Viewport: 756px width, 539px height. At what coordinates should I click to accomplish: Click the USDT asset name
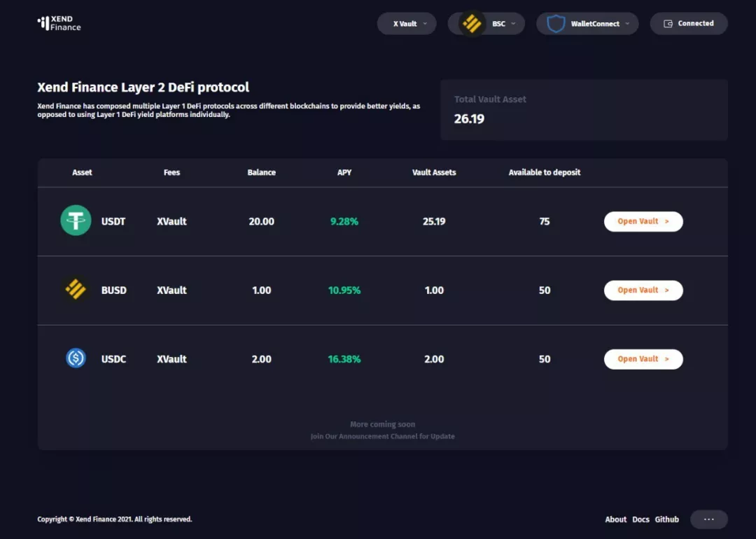113,221
